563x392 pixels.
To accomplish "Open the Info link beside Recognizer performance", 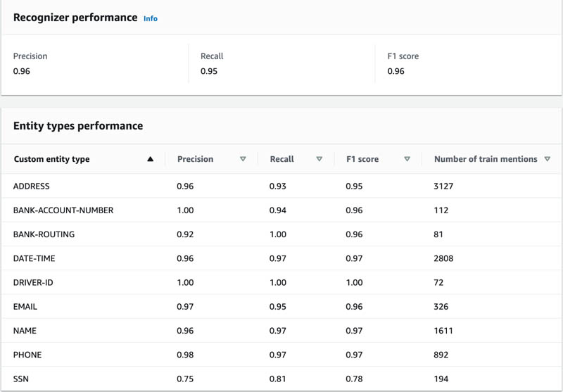I will [151, 18].
